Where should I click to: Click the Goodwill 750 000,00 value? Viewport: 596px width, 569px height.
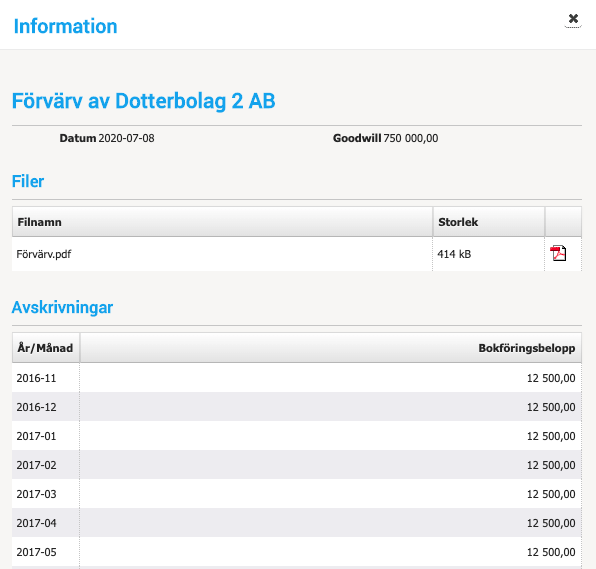[x=411, y=138]
